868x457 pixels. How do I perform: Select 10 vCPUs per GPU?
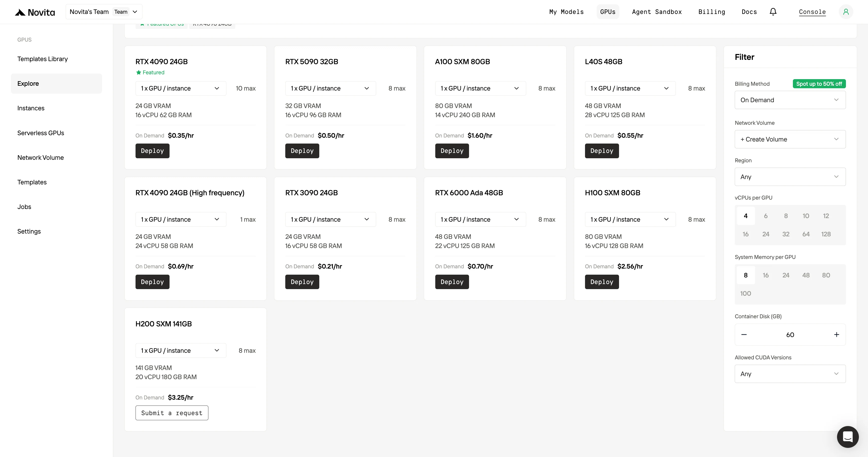(x=806, y=216)
